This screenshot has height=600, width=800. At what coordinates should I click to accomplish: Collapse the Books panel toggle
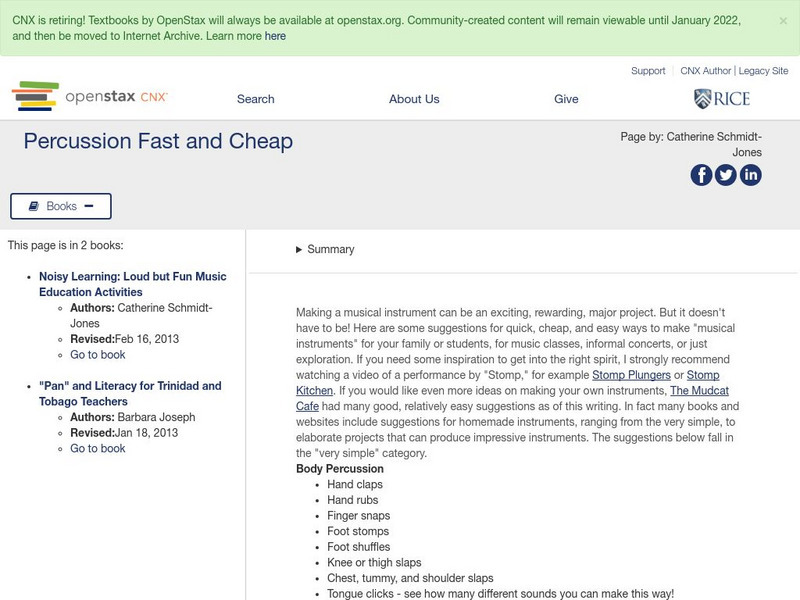pyautogui.click(x=61, y=206)
